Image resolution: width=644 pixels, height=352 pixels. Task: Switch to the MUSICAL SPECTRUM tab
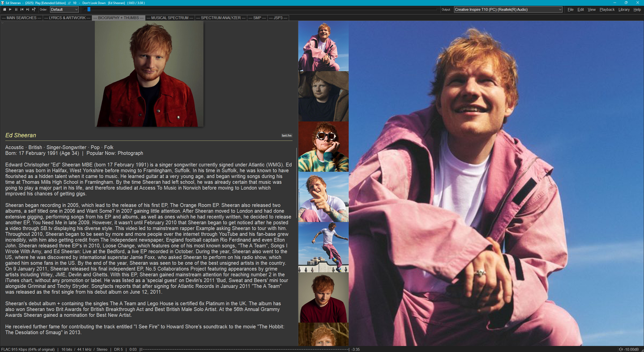click(170, 18)
